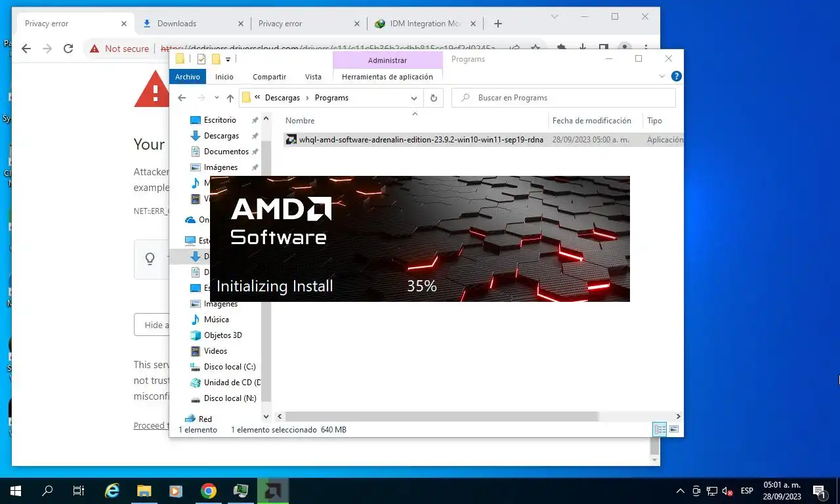Open Customize Quick Access Toolbar dropdown
Image resolution: width=840 pixels, height=504 pixels.
(x=228, y=59)
